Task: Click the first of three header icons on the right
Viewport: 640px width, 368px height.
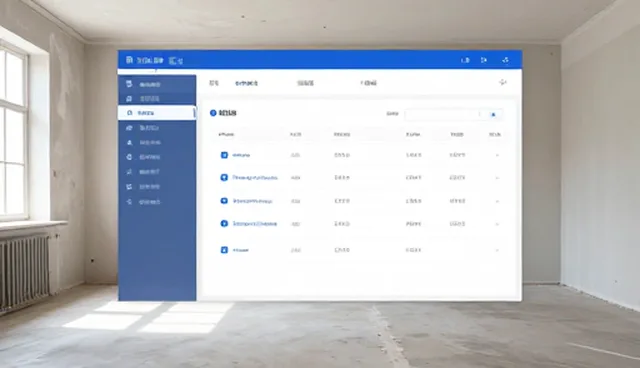Action: tap(465, 60)
